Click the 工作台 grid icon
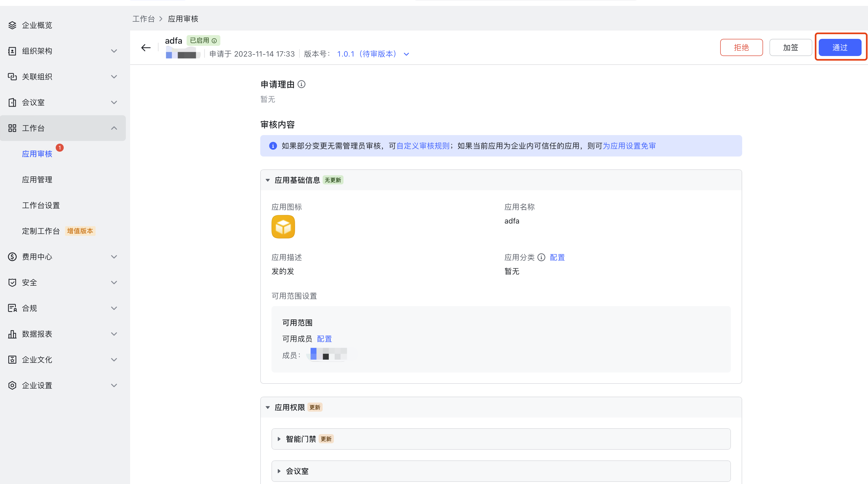This screenshot has width=868, height=484. tap(12, 128)
